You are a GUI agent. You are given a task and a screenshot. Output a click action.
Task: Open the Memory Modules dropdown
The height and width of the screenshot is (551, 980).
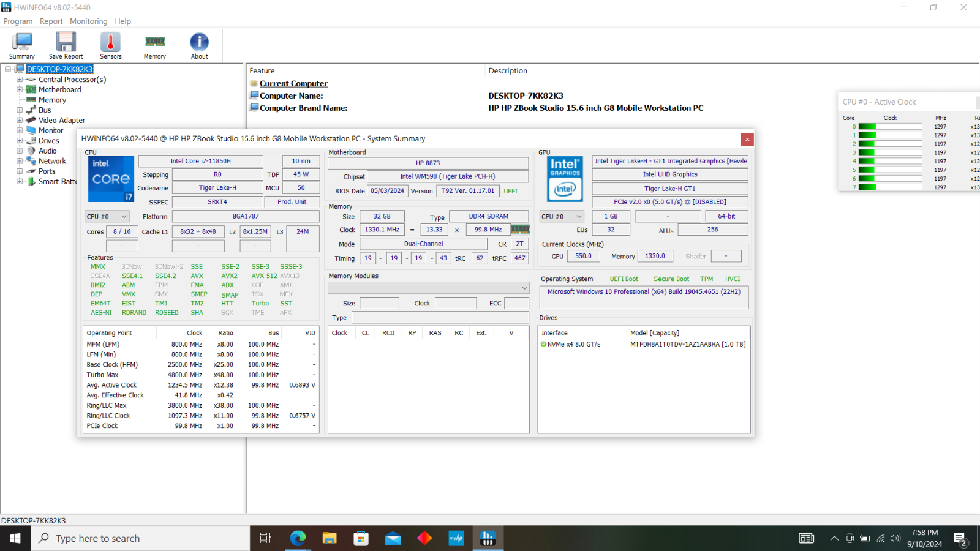pos(428,288)
